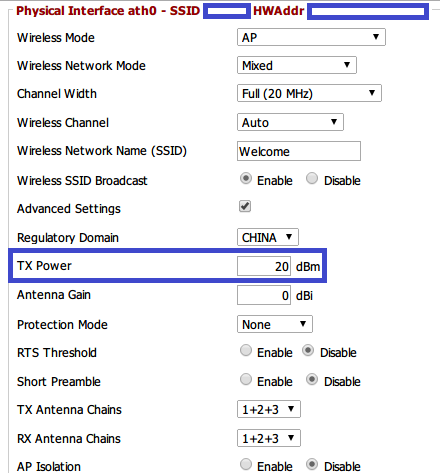Open the Wireless Network Mode dropdown

coord(297,65)
